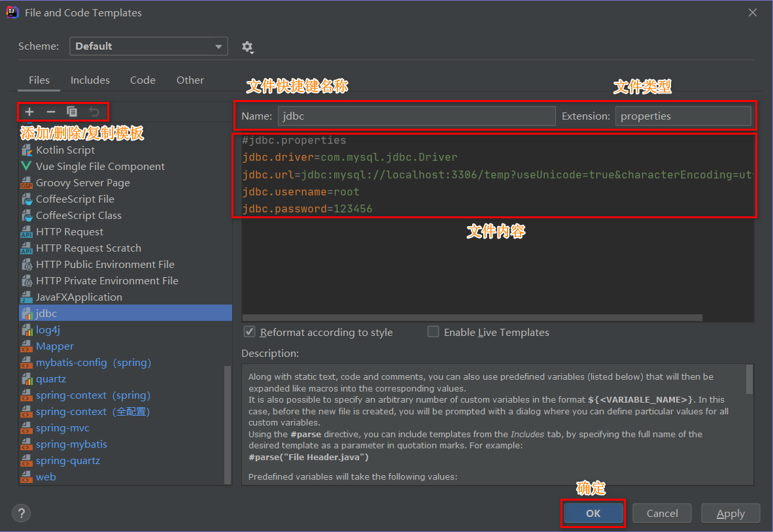Enable Live Templates checkbox
773x532 pixels.
click(x=434, y=332)
